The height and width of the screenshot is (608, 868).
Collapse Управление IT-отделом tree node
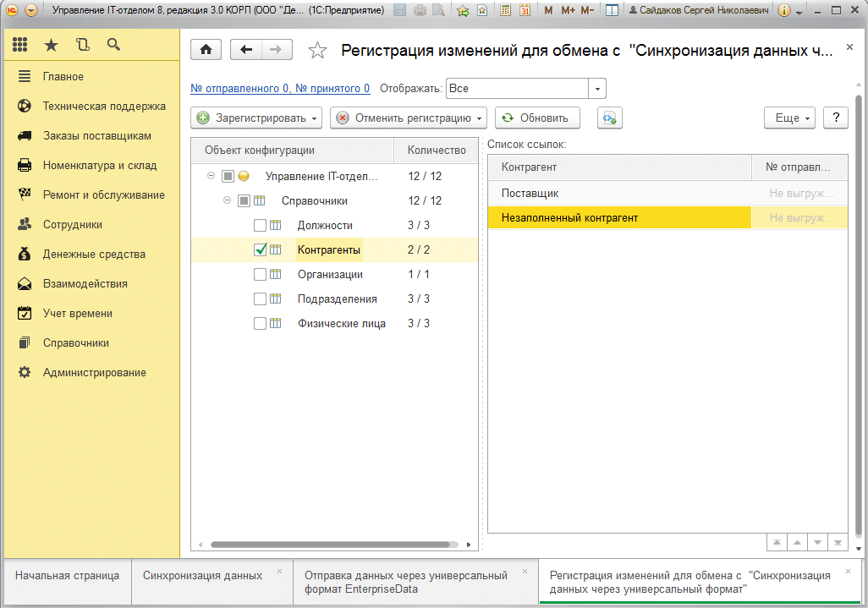tap(211, 176)
